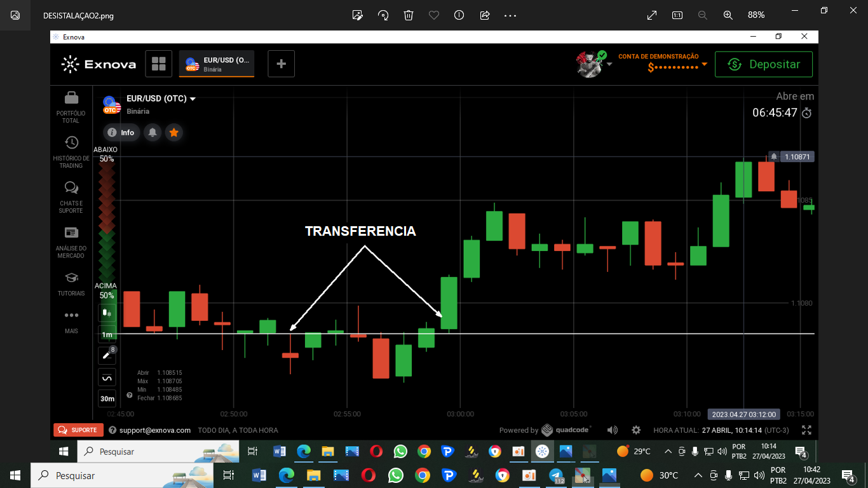Image resolution: width=868 pixels, height=488 pixels.
Task: Open the Photos three-dot See more menu
Action: coord(510,15)
